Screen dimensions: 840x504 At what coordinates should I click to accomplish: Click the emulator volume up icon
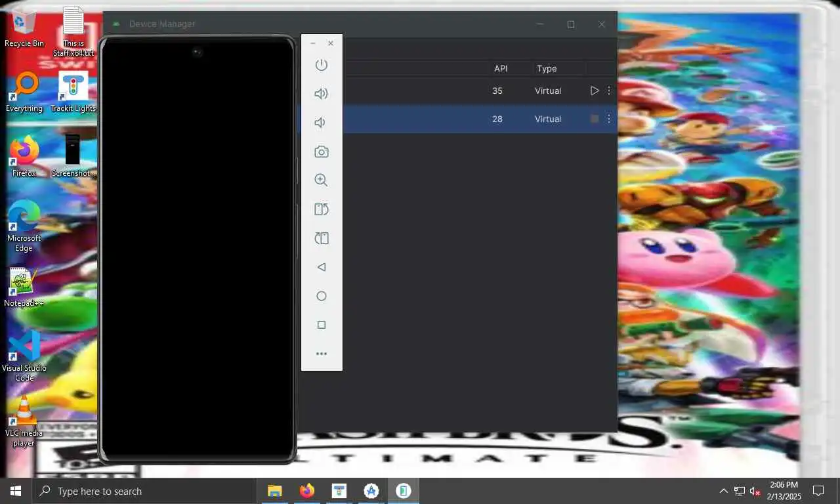tap(321, 94)
